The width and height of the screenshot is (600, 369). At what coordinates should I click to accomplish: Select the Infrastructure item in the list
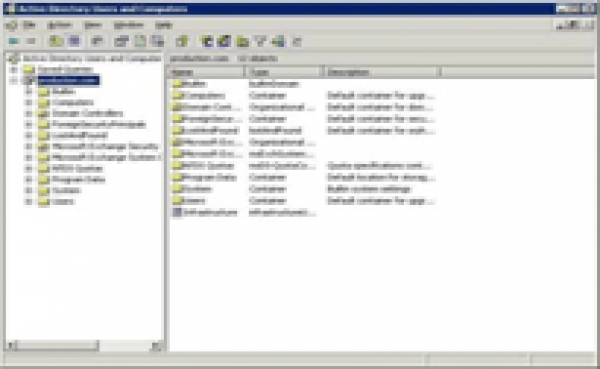point(210,212)
